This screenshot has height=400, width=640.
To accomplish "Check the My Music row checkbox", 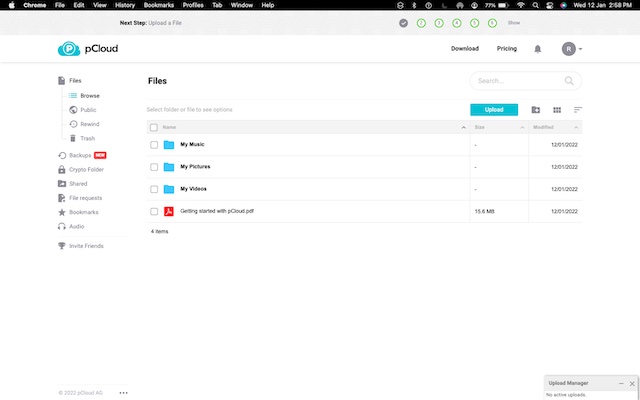I will click(x=154, y=145).
